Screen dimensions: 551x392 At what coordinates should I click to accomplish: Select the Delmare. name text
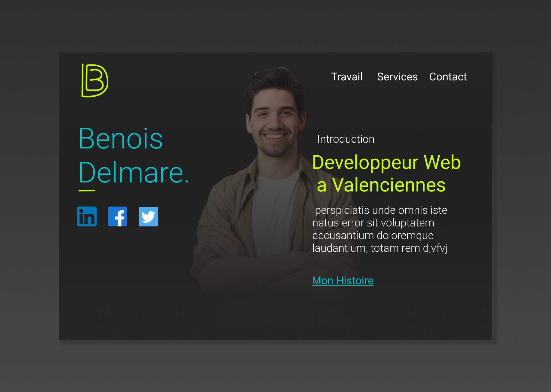[134, 172]
